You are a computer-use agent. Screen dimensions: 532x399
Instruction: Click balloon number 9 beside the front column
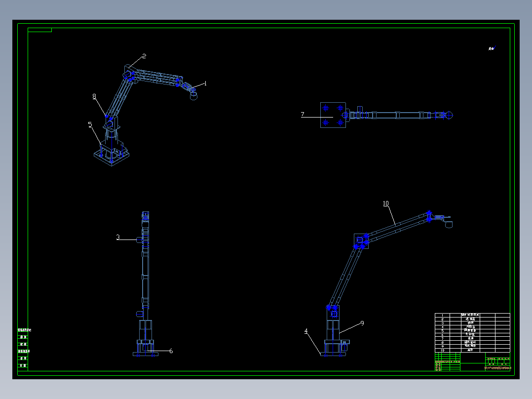(362, 323)
